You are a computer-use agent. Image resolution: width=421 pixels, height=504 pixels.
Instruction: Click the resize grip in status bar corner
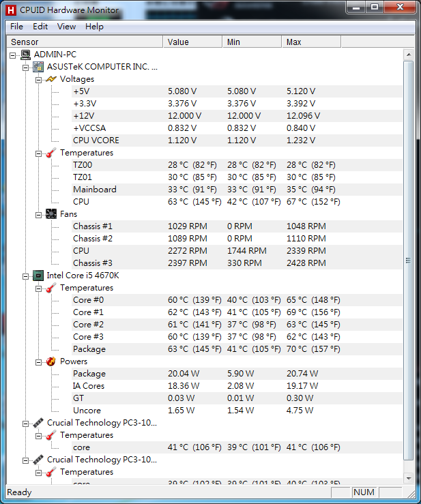pos(410,493)
